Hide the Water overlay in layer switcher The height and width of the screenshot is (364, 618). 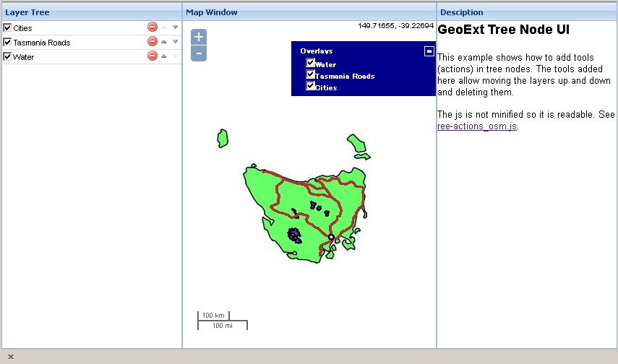[310, 64]
